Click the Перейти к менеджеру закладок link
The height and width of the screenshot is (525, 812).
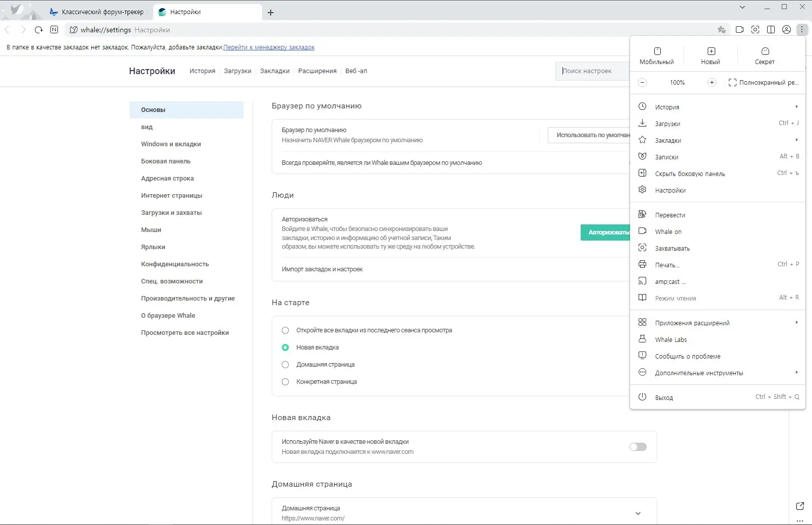269,47
